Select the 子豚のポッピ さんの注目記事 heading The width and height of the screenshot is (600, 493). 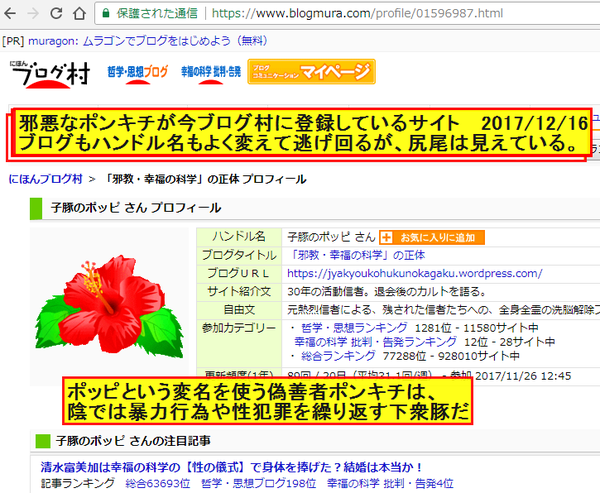coord(133,441)
